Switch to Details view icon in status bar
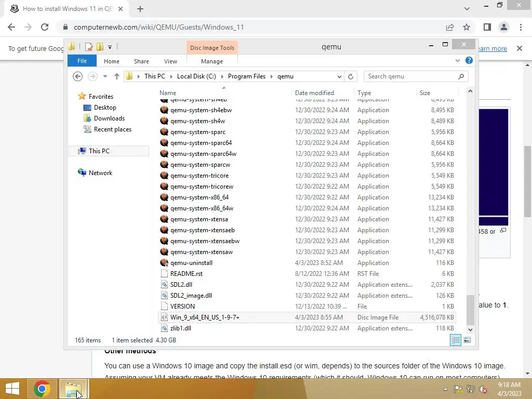The image size is (532, 399). coord(455,340)
